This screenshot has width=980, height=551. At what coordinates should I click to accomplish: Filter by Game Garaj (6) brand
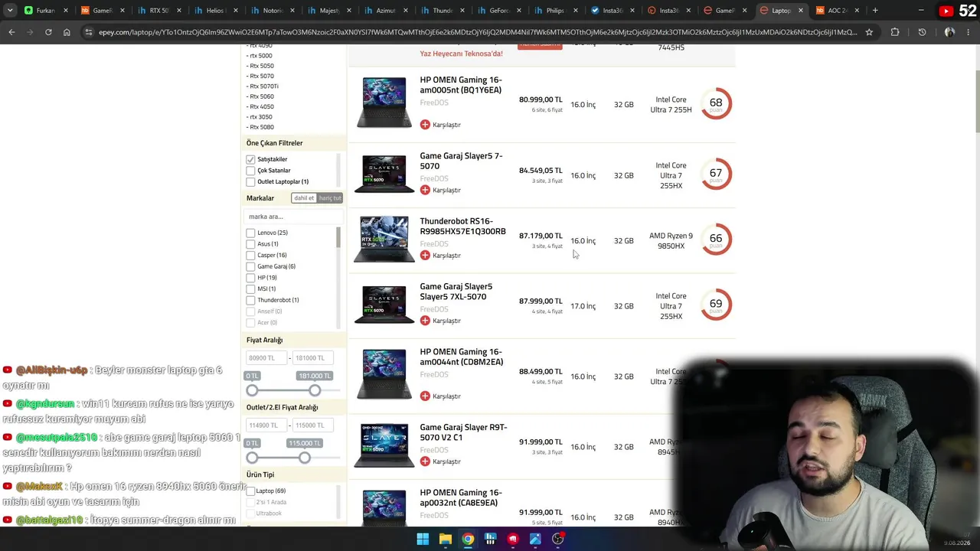coord(250,266)
